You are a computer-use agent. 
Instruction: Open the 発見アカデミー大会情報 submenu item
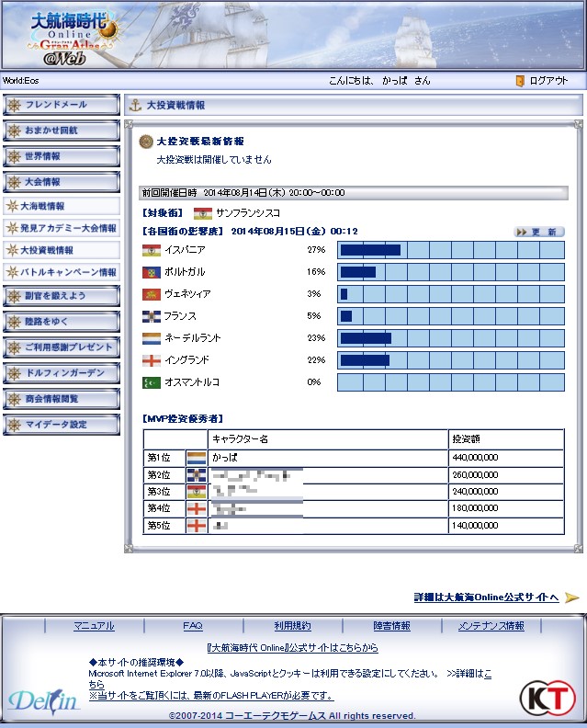[62, 228]
